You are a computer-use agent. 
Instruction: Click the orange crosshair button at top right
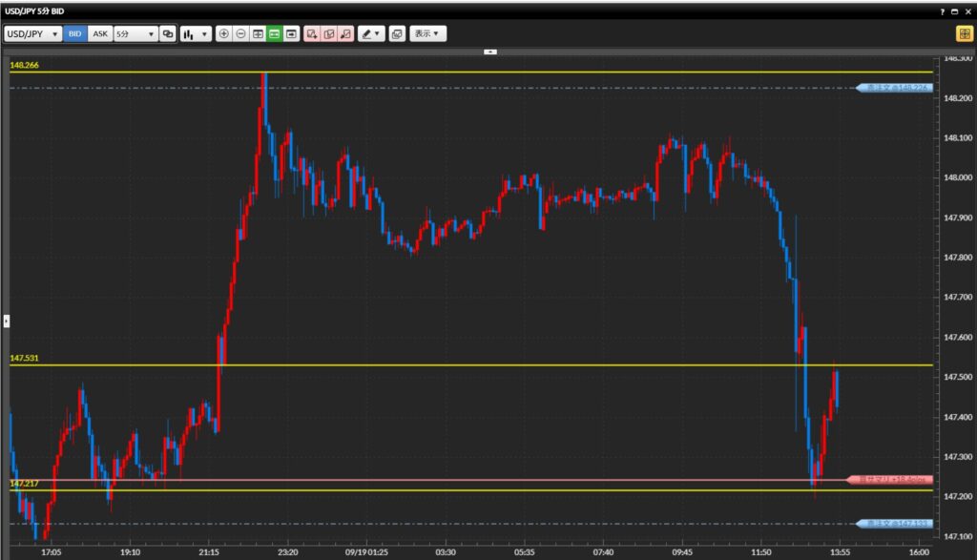pyautogui.click(x=964, y=33)
